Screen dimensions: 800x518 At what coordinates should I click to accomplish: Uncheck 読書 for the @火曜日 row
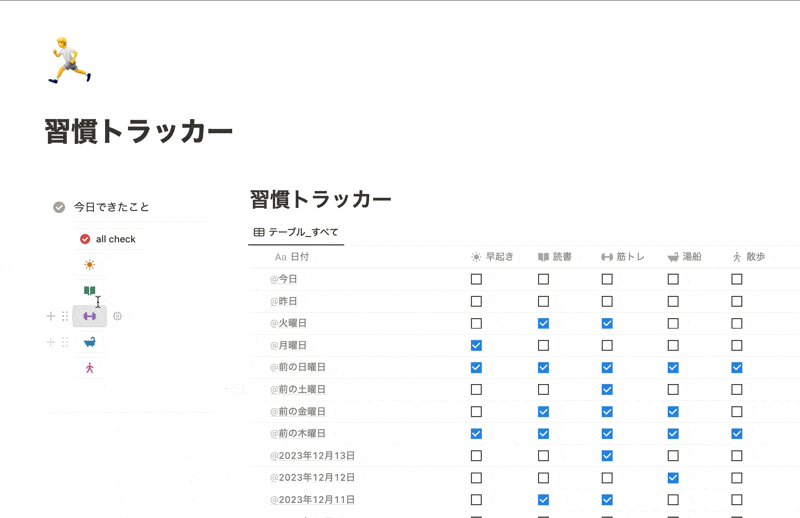tap(543, 323)
